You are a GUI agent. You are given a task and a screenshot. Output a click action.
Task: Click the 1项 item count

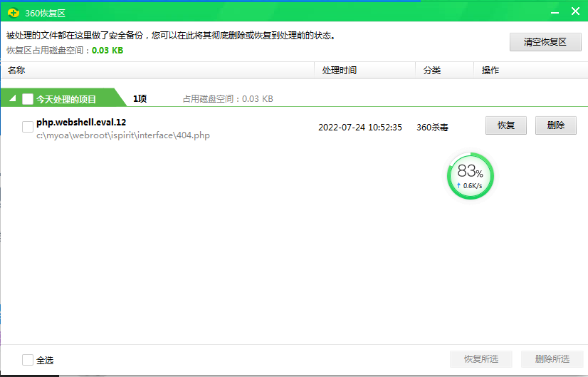tap(140, 99)
